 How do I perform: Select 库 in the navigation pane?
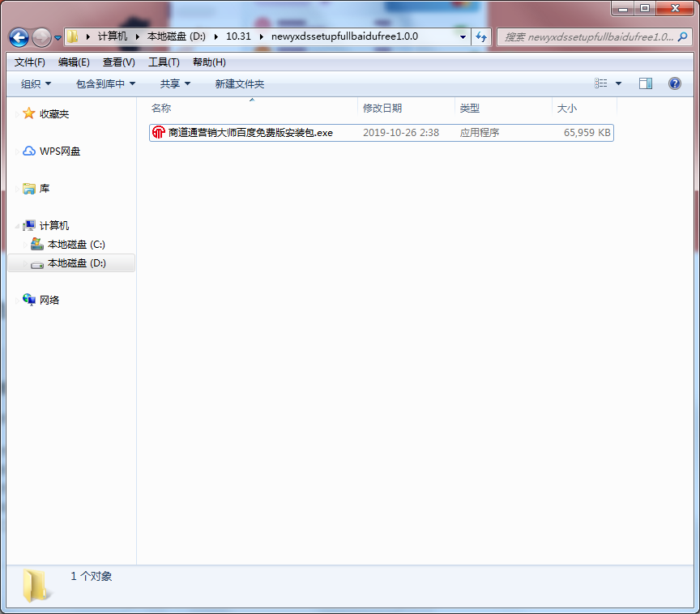45,189
